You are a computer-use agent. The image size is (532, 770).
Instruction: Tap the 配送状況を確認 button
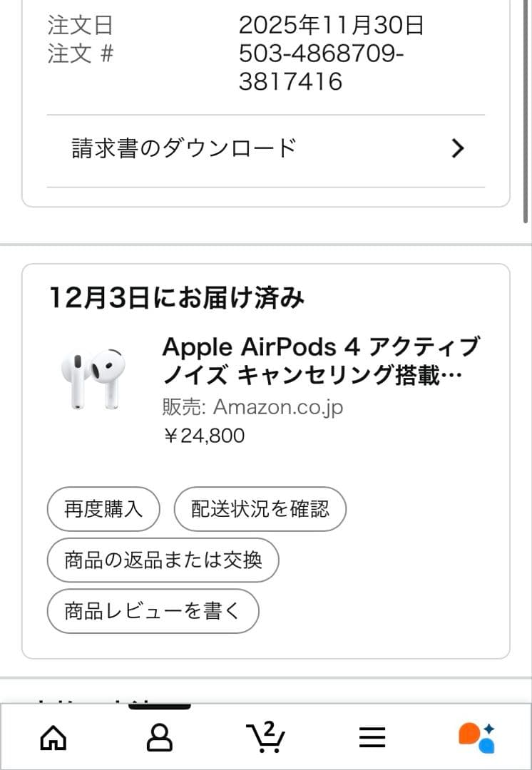pos(260,509)
